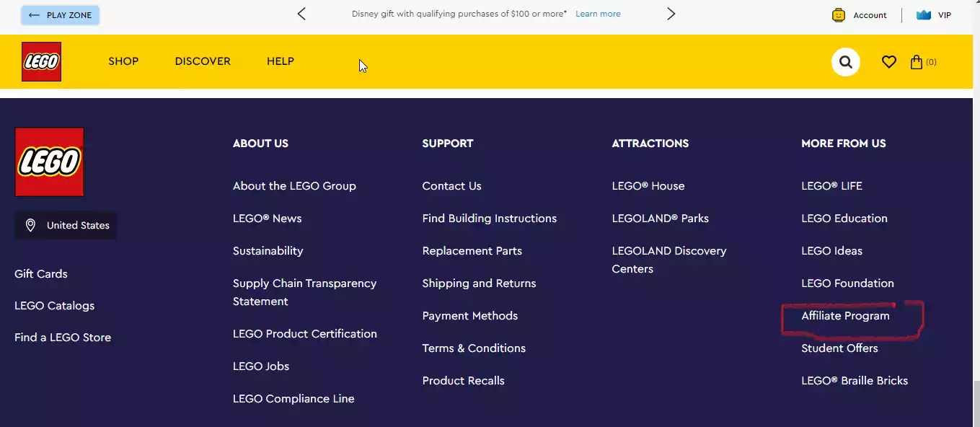This screenshot has height=427, width=980.
Task: Open the search magnifier icon
Action: pos(846,62)
